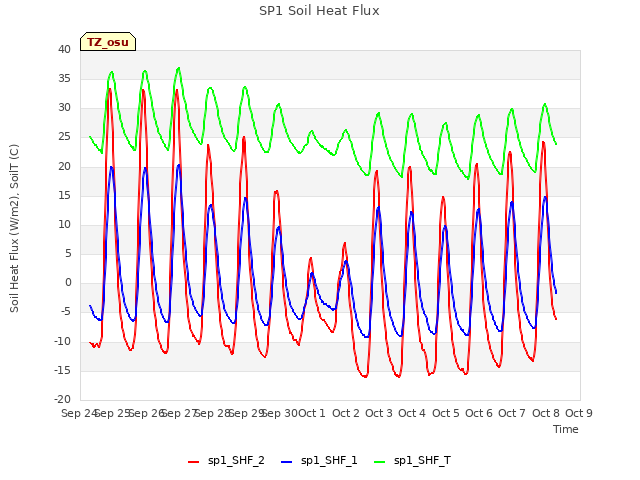The height and width of the screenshot is (480, 640).
Task: Select the sp1_SHF_2 legend entry
Action: click(226, 460)
